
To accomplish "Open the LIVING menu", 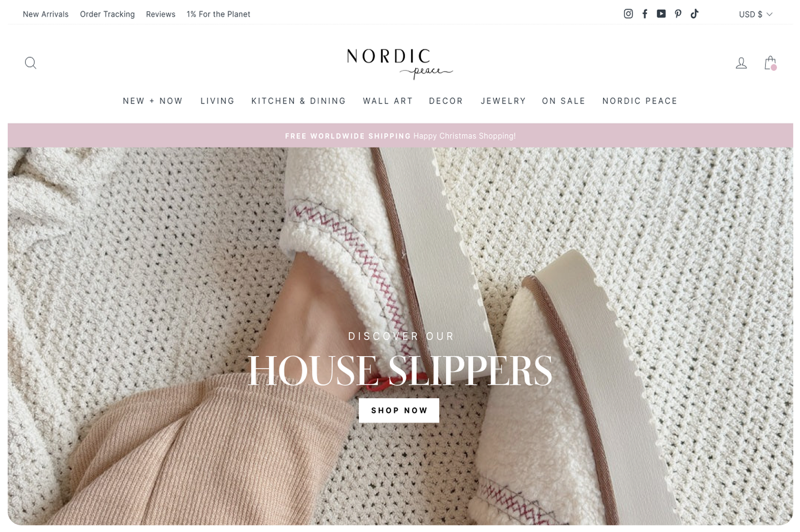I will coord(217,101).
